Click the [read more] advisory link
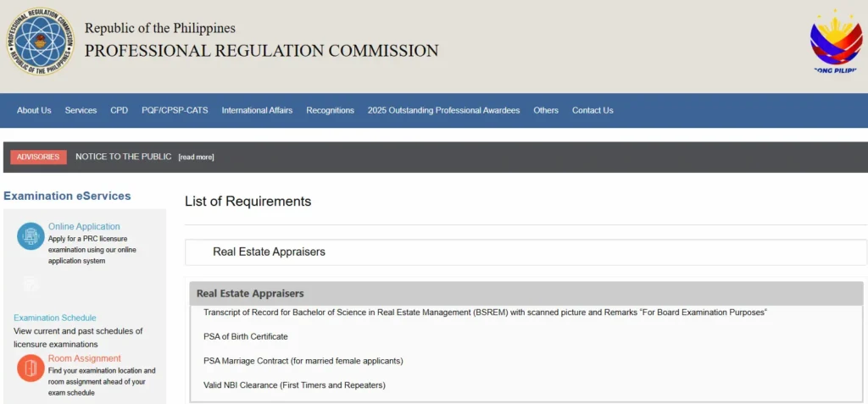 pyautogui.click(x=196, y=158)
